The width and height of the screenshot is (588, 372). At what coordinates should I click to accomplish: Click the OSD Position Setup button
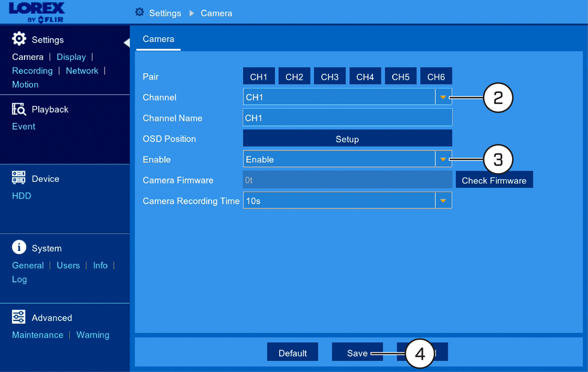pos(347,139)
